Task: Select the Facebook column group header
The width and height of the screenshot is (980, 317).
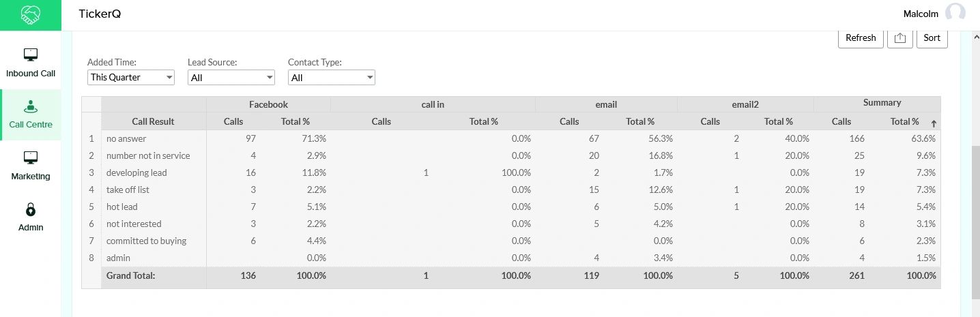Action: (268, 104)
